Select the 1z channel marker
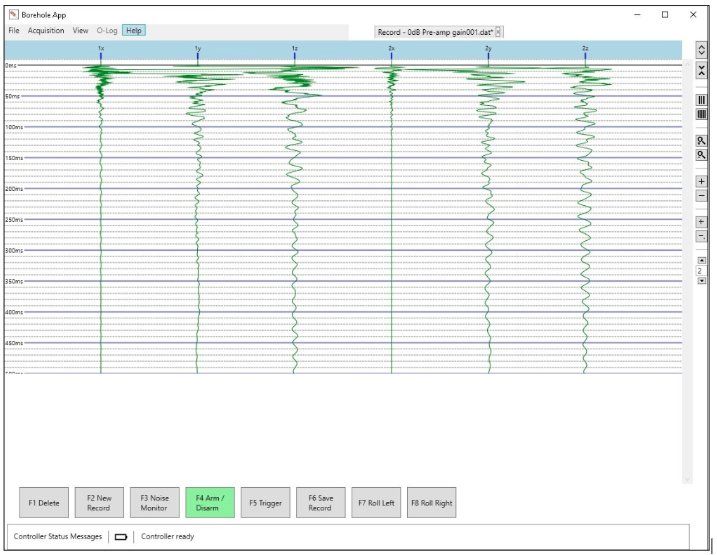717x555 pixels. pos(294,53)
